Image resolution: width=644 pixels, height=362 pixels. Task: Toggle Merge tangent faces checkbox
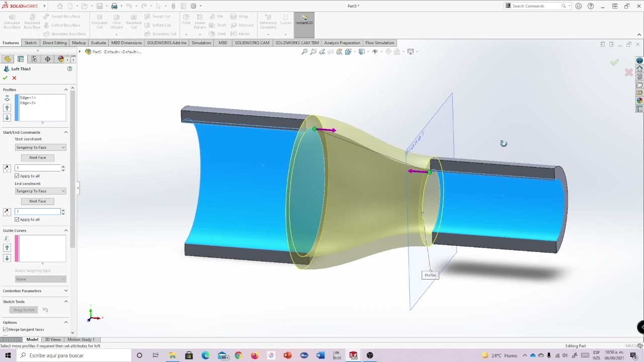(x=6, y=329)
